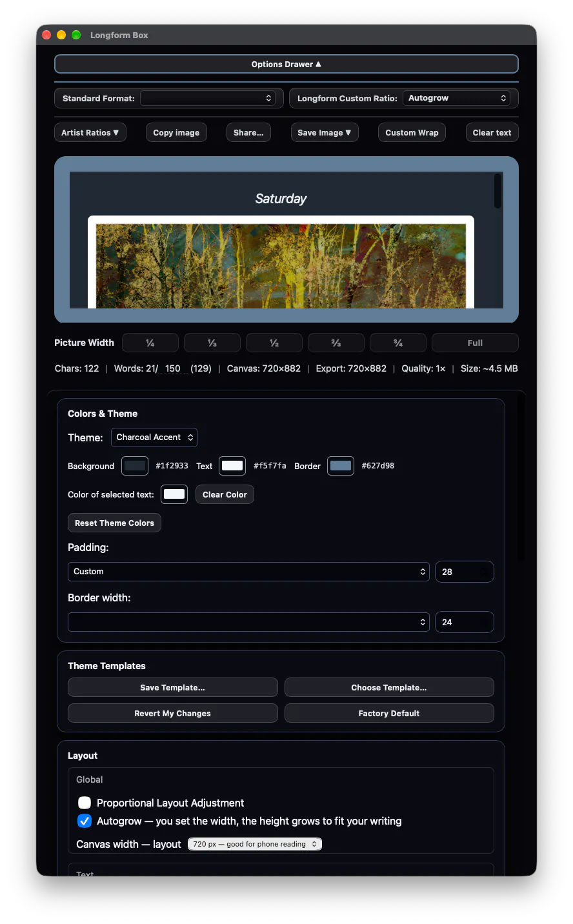This screenshot has width=573, height=924.
Task: Open the Longform Custom Ratio dropdown
Action: (456, 98)
